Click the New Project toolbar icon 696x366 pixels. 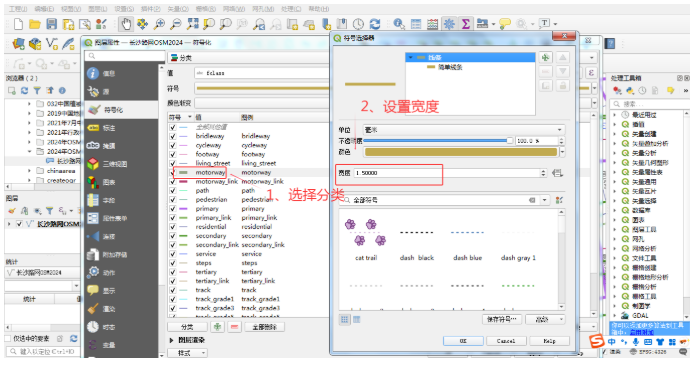tap(18, 24)
